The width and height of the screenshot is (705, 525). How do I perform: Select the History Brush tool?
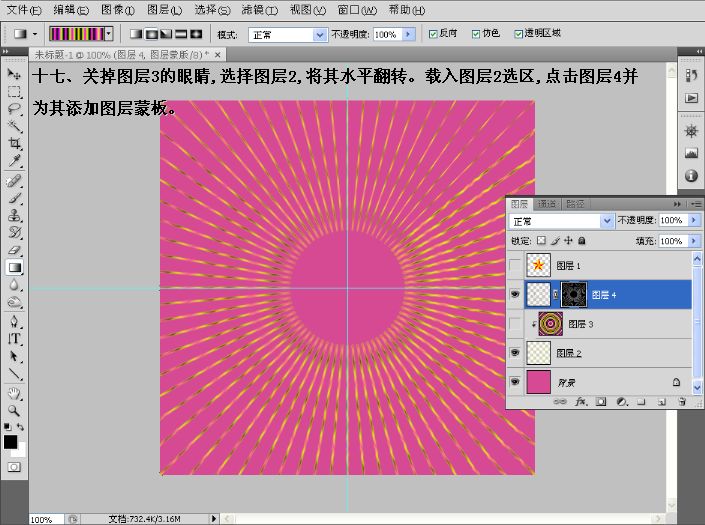pyautogui.click(x=14, y=232)
